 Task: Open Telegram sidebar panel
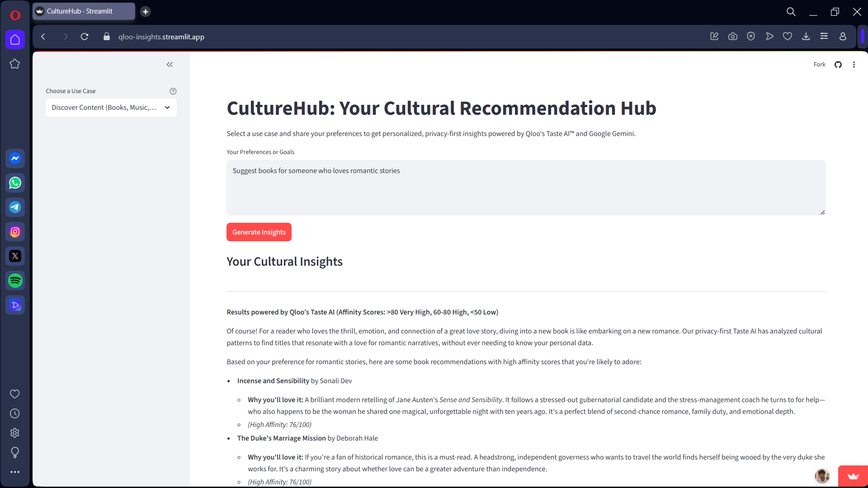pyautogui.click(x=15, y=207)
